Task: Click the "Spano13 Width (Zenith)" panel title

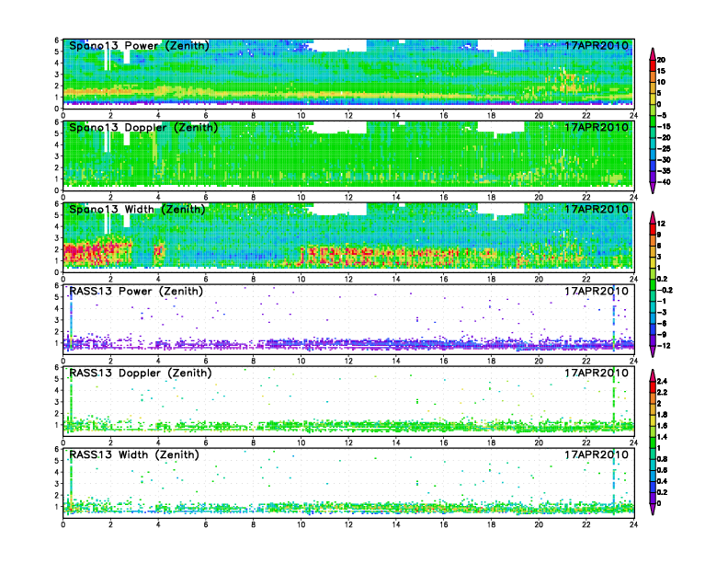Action: (x=138, y=210)
